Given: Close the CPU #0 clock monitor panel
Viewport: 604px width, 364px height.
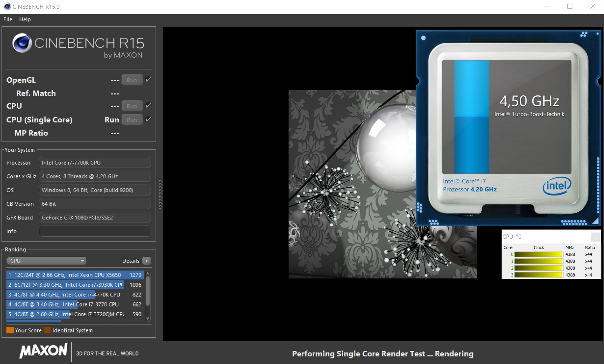Looking at the screenshot, I should [x=595, y=237].
